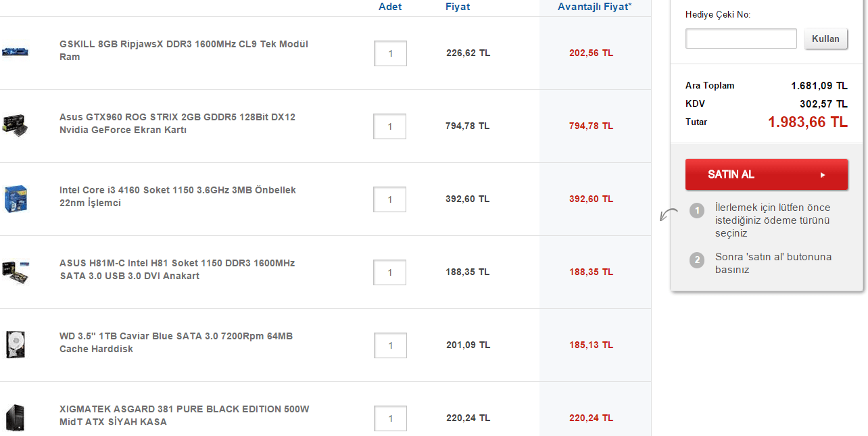Click the XIGMATEK ASGARD case thumbnail
The height and width of the screenshot is (436, 868).
point(15,417)
